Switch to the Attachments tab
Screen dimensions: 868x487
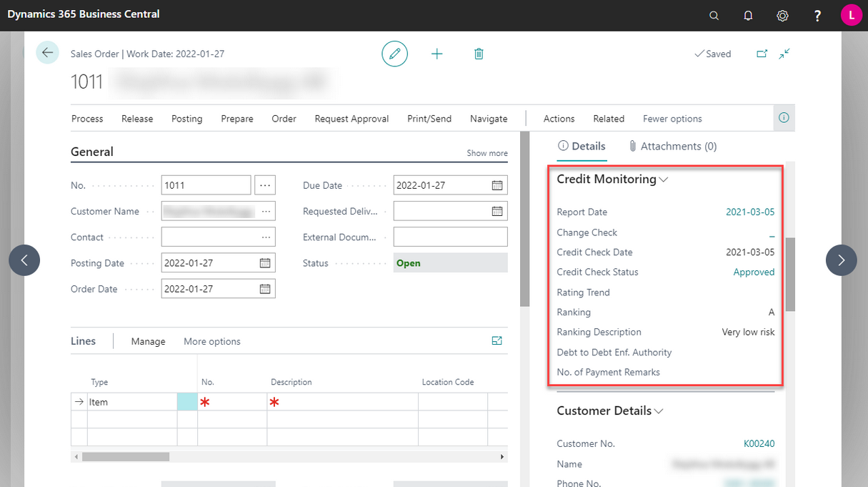pyautogui.click(x=672, y=146)
